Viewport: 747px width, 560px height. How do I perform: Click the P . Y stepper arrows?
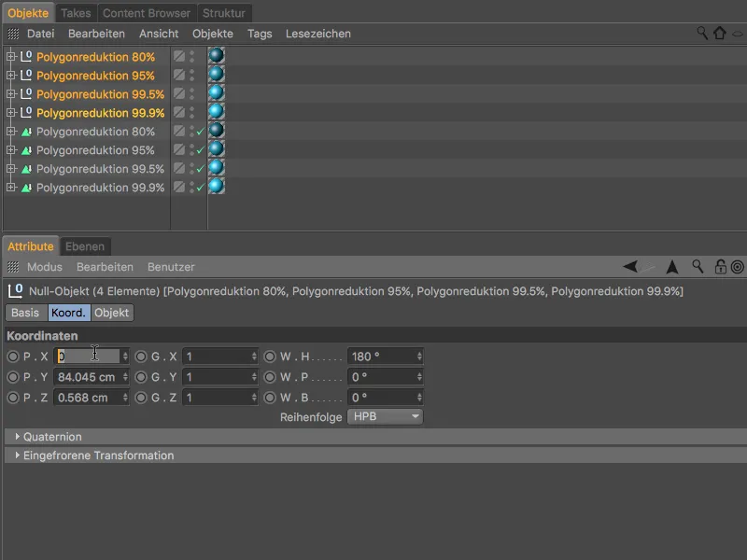coord(125,377)
